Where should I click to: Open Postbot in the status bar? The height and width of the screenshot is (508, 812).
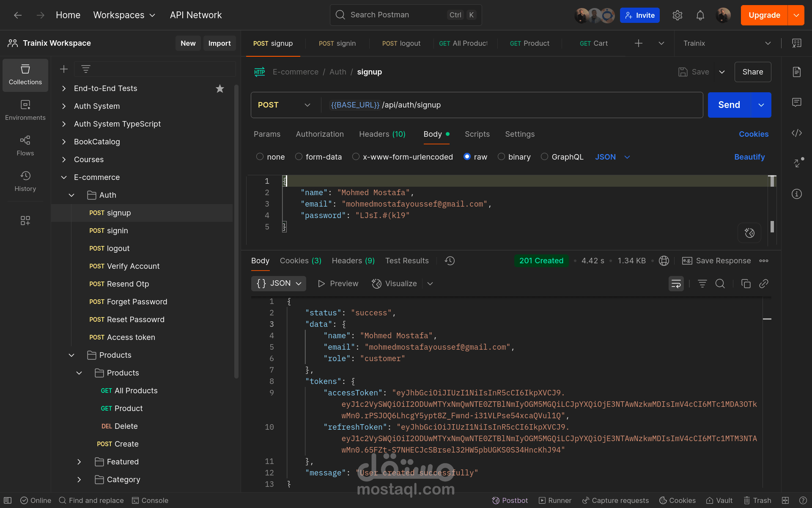click(x=510, y=500)
